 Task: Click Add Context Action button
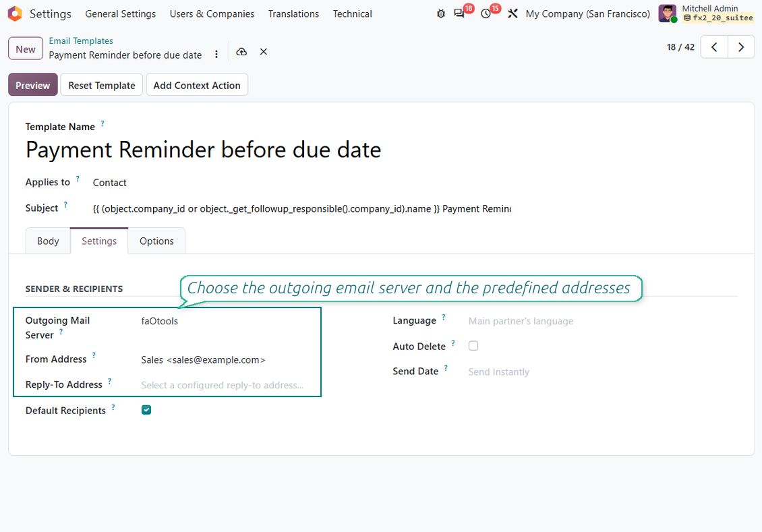click(197, 85)
